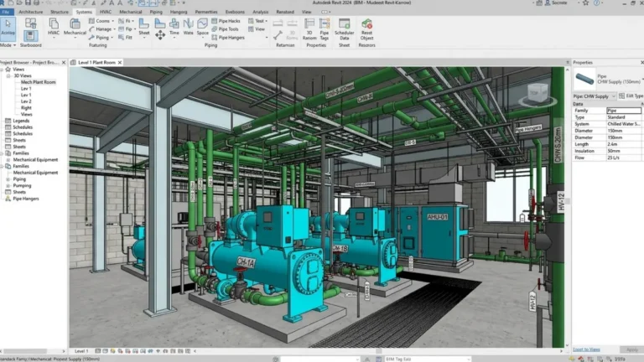Click the Apply button in Properties

pos(631,349)
